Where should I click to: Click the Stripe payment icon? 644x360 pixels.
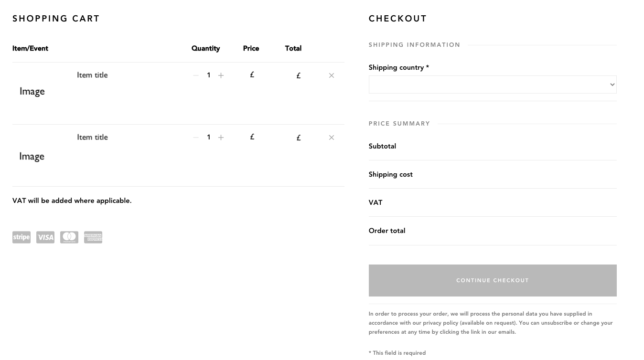(21, 237)
